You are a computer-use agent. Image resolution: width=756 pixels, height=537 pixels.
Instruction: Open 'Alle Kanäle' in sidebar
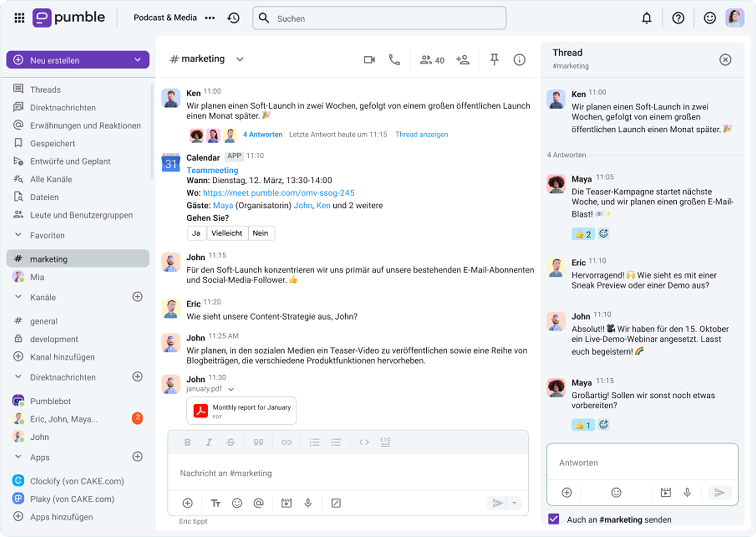[51, 179]
